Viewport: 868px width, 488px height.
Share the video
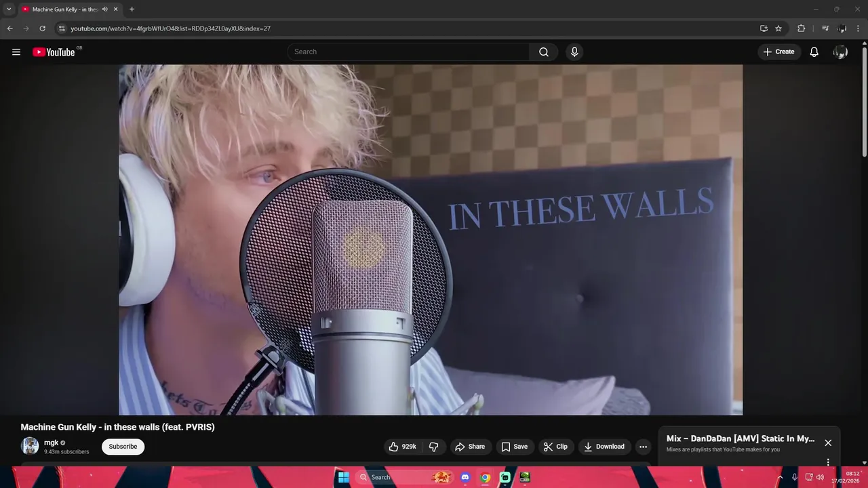click(x=470, y=447)
